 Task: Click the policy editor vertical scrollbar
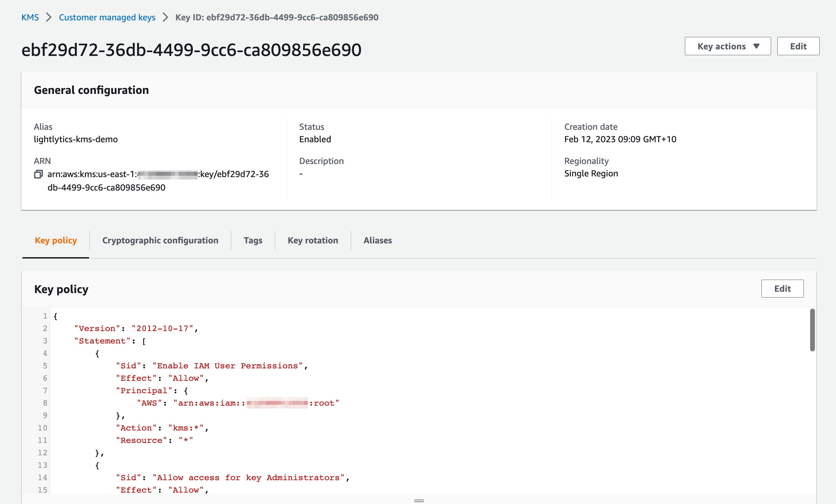coord(812,330)
